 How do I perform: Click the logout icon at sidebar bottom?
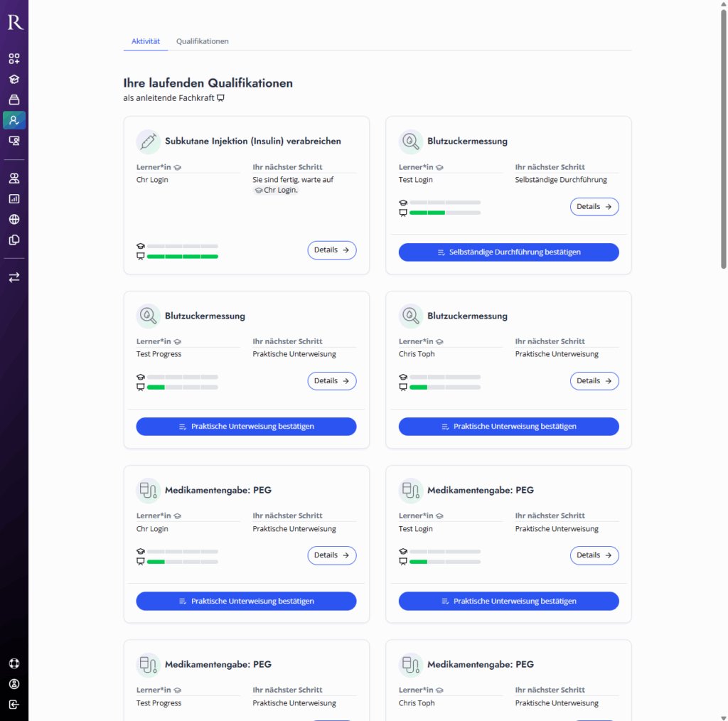14,705
